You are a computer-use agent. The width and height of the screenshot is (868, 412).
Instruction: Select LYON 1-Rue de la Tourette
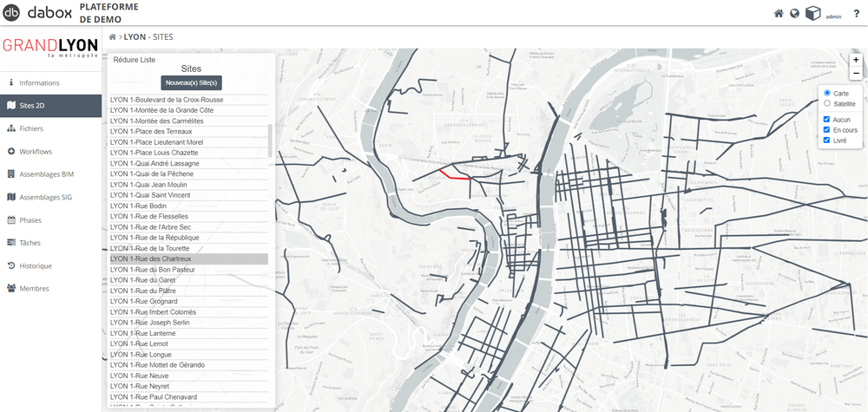[188, 248]
